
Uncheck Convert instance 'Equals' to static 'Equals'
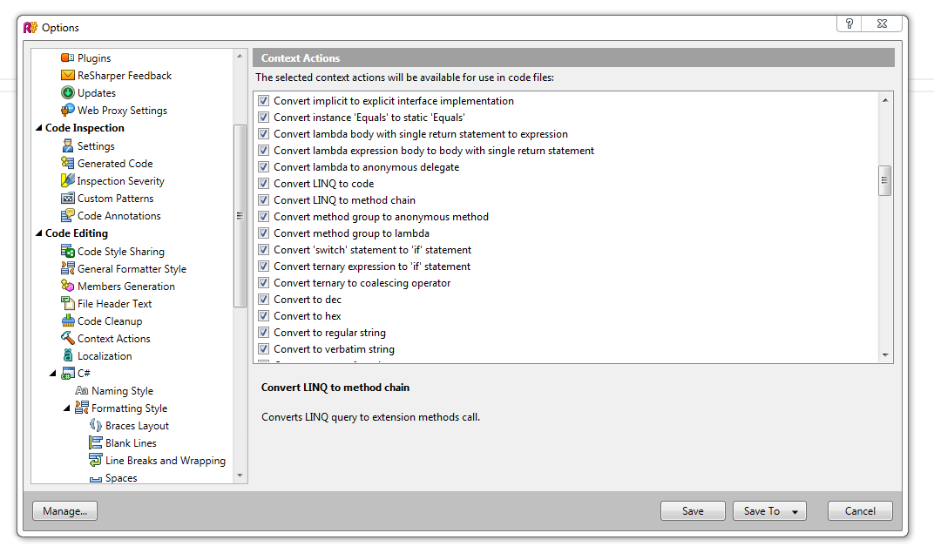click(x=263, y=118)
